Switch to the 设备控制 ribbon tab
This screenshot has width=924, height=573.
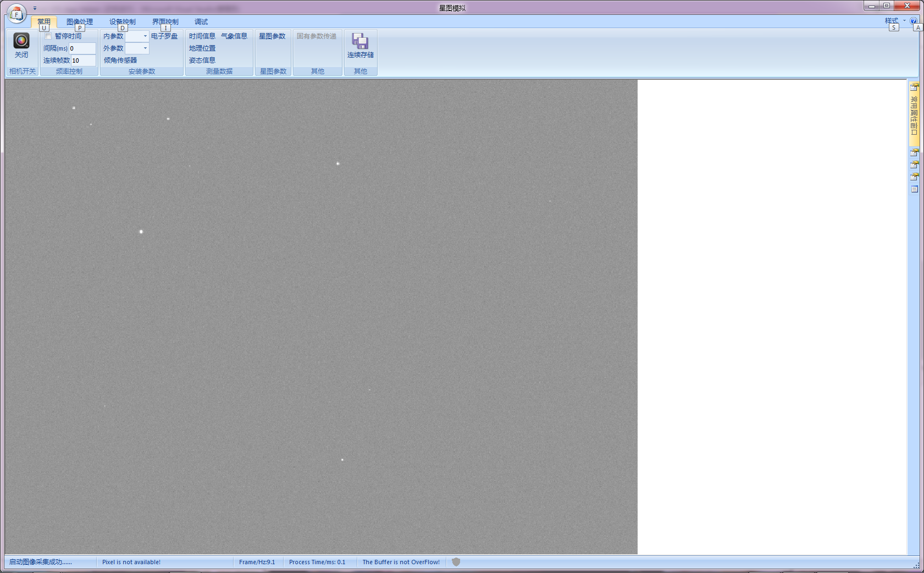click(123, 22)
